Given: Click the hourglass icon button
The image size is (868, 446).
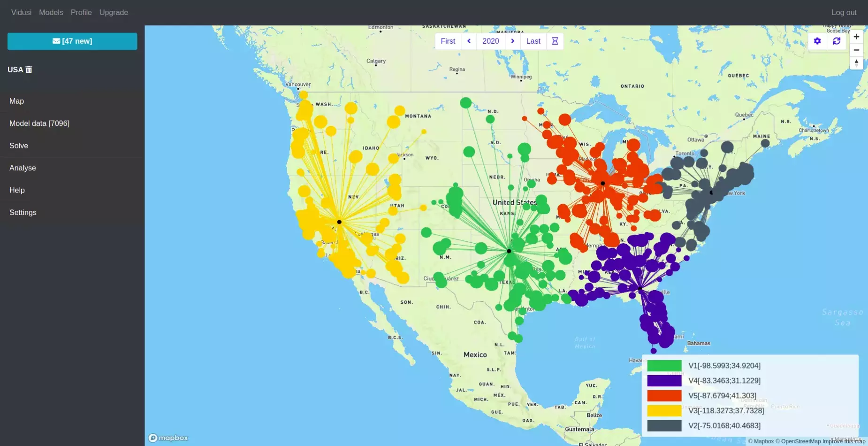Looking at the screenshot, I should (x=555, y=41).
